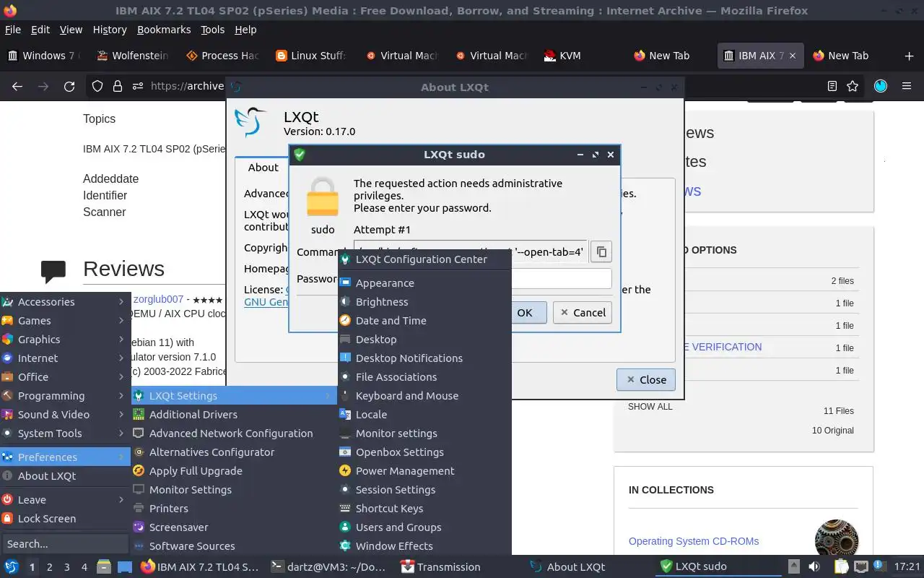
Task: Open Power Management settings
Action: click(x=424, y=471)
